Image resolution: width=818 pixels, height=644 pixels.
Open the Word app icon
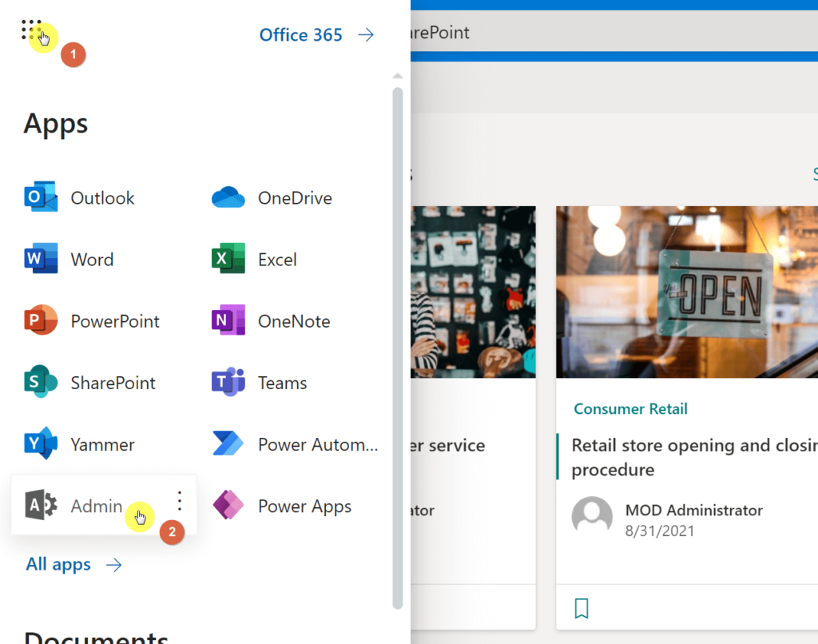tap(41, 258)
